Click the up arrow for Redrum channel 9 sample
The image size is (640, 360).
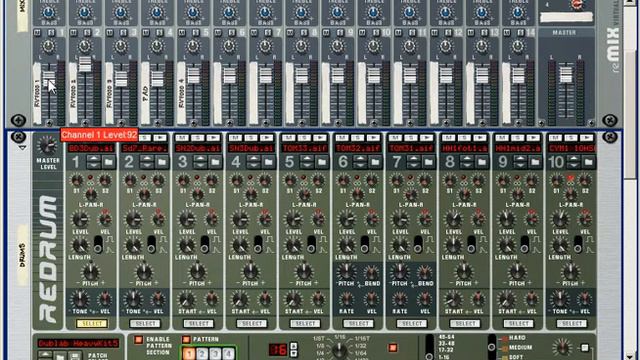pos(520,159)
